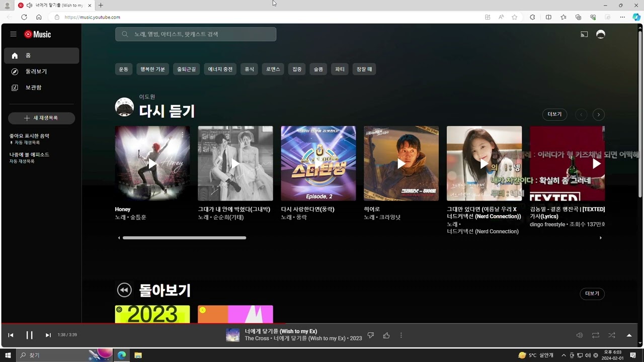The height and width of the screenshot is (362, 644).
Task: Open the Cast to device icon
Action: pyautogui.click(x=584, y=34)
